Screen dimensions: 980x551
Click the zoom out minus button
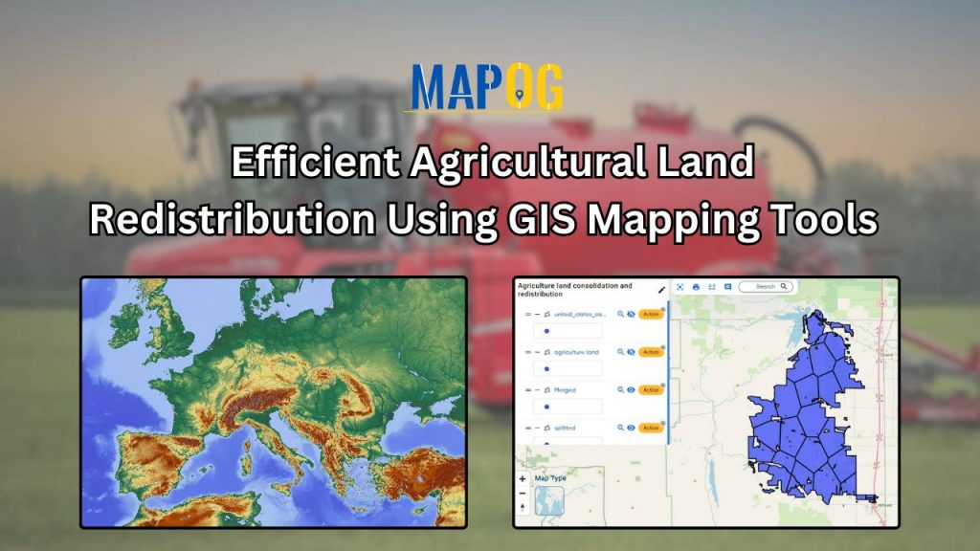pos(523,494)
